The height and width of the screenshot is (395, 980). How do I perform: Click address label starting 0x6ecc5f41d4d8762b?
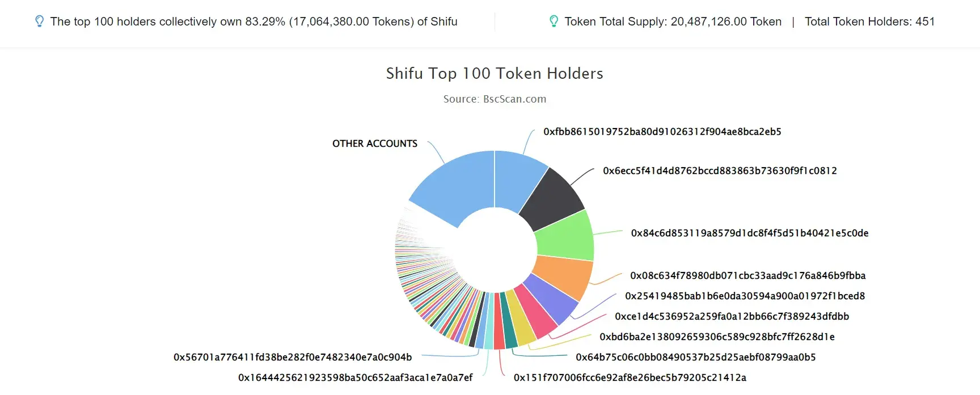tap(720, 171)
